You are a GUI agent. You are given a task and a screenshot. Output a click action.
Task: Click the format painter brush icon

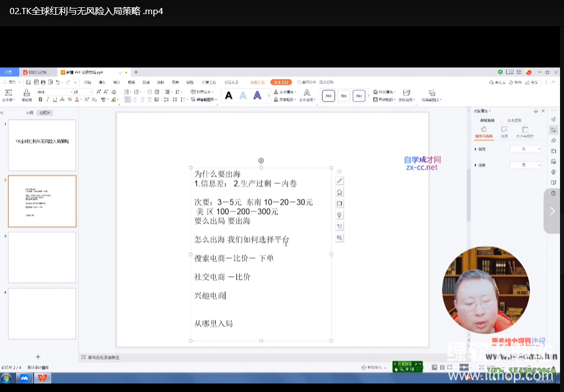[26, 95]
